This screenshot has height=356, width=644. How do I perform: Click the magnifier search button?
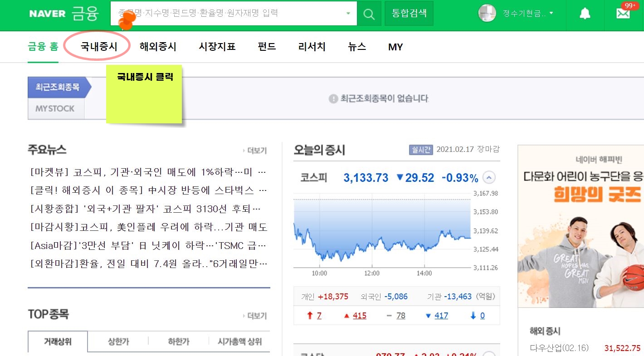(369, 14)
